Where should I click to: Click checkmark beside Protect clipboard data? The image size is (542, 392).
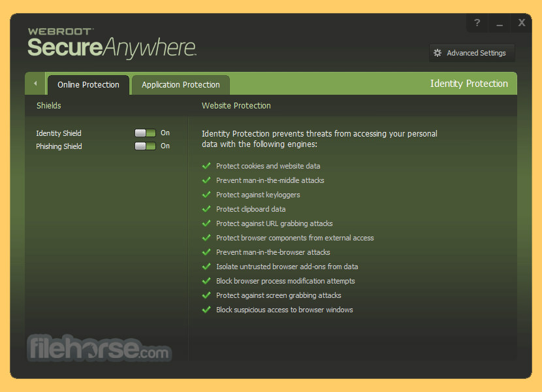[x=206, y=209]
